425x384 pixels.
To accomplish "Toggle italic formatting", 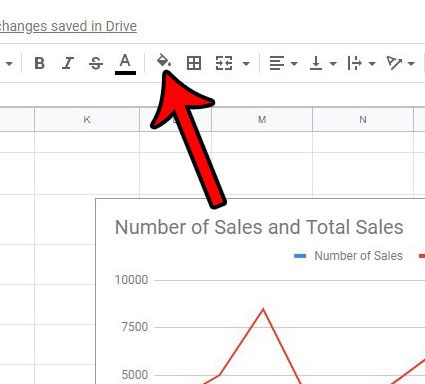I will (x=68, y=63).
